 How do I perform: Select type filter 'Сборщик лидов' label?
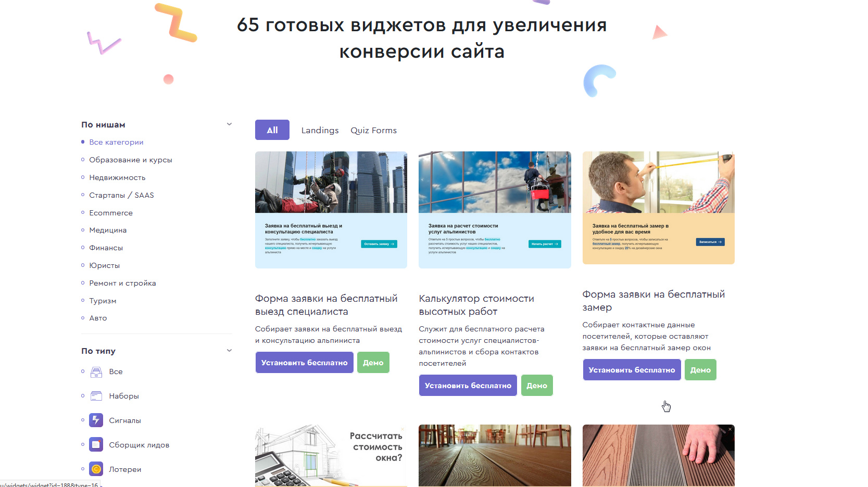[x=139, y=445]
